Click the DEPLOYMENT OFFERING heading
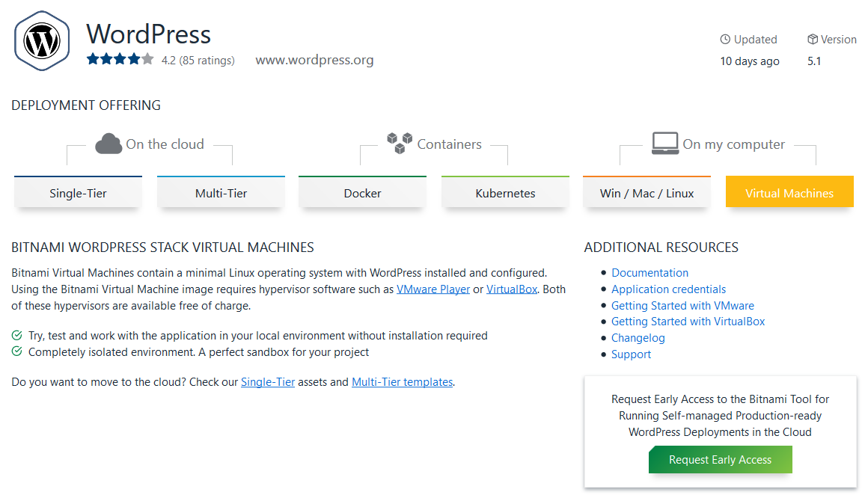Viewport: 868px width, 504px height. [x=86, y=105]
